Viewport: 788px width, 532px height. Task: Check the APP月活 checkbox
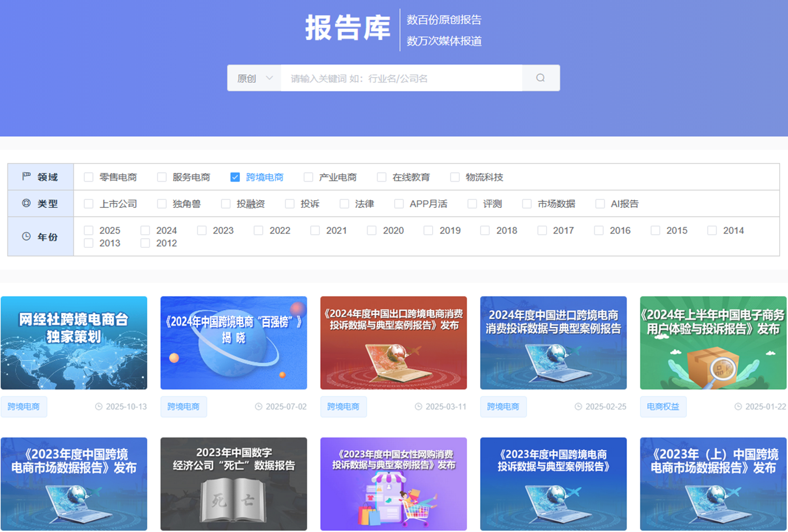(399, 203)
